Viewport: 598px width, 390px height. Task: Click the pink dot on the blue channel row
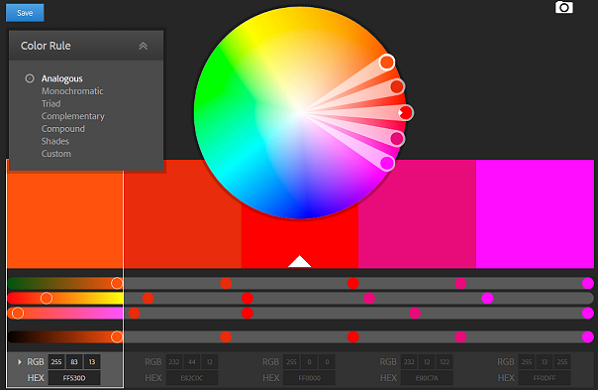click(415, 313)
